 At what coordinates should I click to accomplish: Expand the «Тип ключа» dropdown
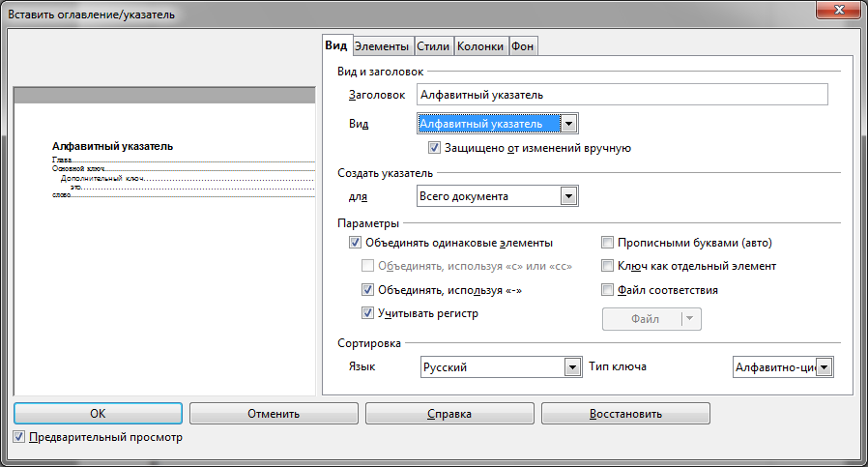point(825,367)
